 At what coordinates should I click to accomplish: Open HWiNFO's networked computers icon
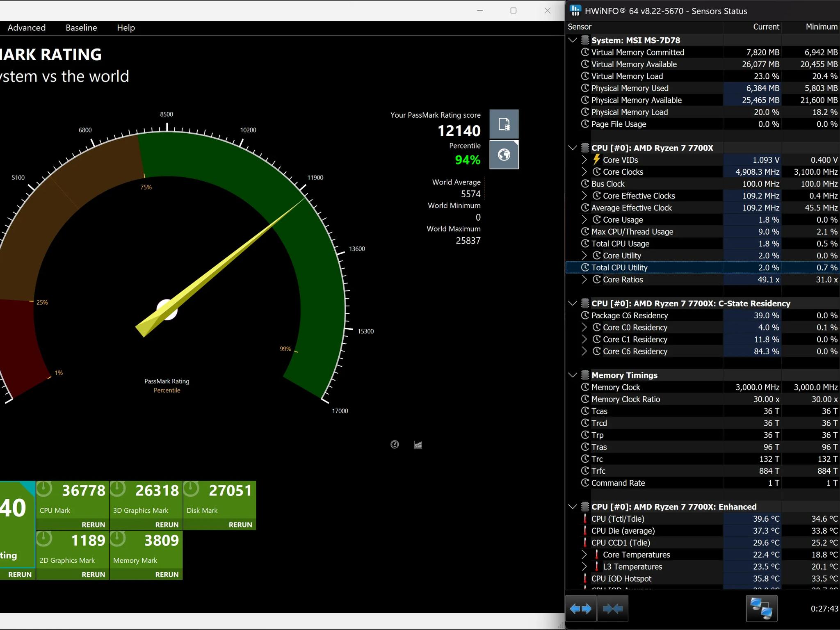tap(761, 609)
